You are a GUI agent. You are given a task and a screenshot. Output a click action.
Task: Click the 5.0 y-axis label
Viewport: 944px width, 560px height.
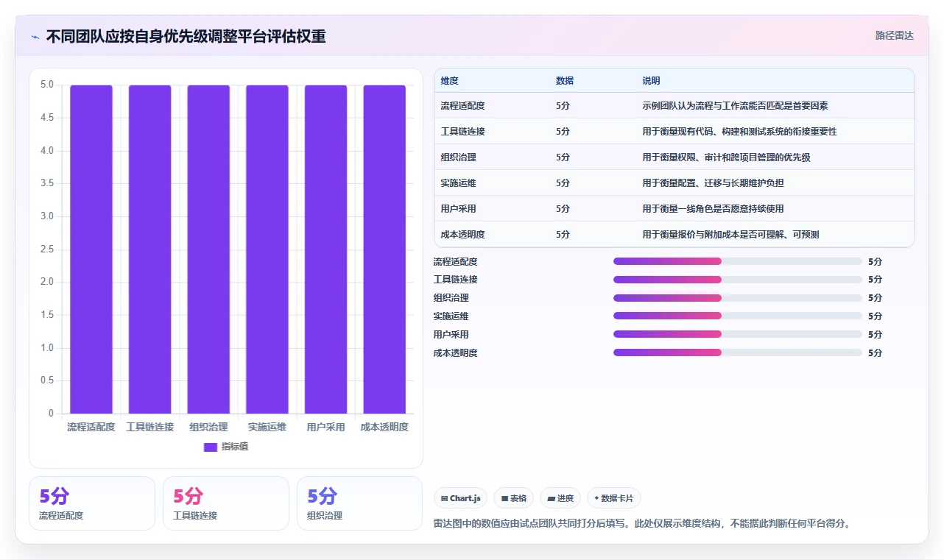tap(47, 85)
